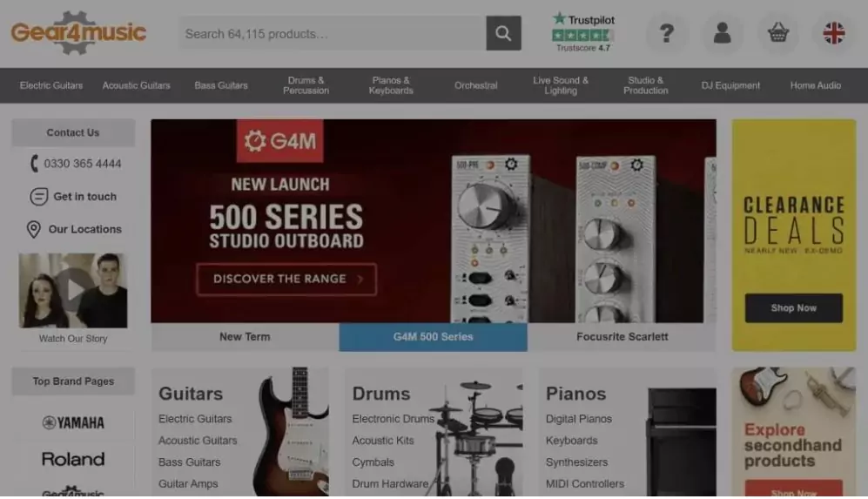Switch to the Focusrite Scarlett banner tab

pyautogui.click(x=622, y=337)
